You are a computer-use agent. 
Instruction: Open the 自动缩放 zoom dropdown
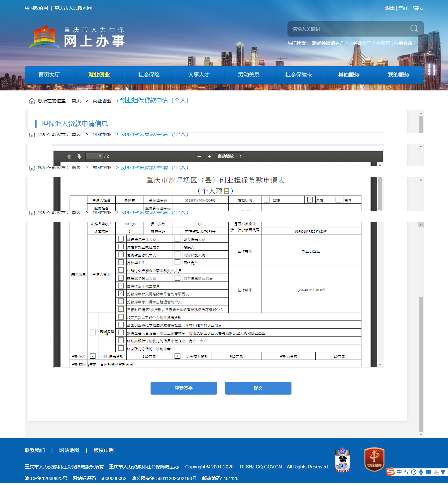click(x=230, y=156)
